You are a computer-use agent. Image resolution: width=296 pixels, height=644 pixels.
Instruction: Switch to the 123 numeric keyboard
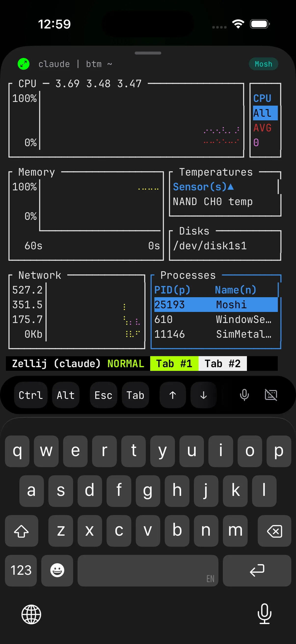click(x=21, y=571)
